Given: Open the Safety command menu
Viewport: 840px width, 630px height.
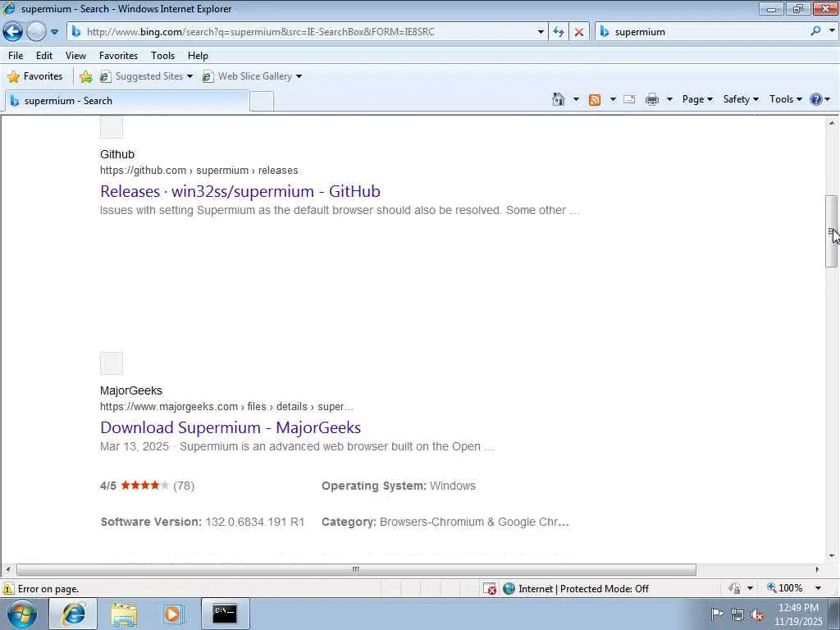Looking at the screenshot, I should (741, 99).
